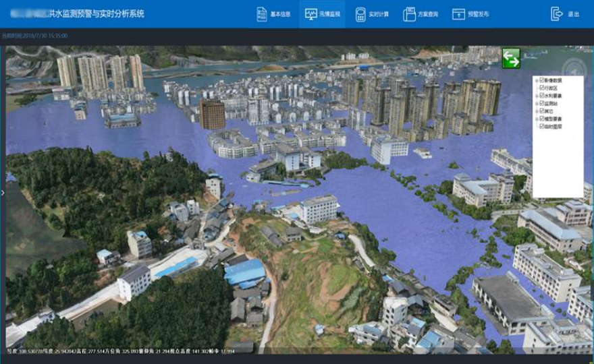Viewport: 594px width, 364px height.
Task: Disable the 监测站 layer checkbox
Action: (x=542, y=103)
